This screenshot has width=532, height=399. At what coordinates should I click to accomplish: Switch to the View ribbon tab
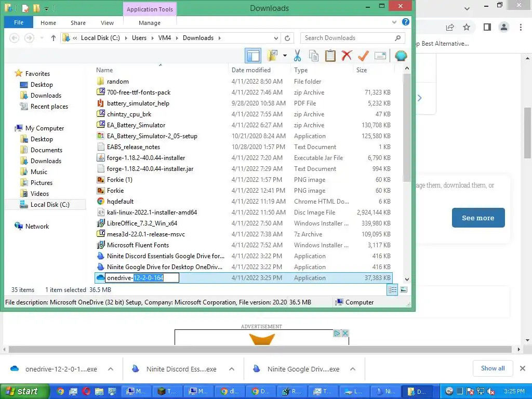(x=107, y=23)
